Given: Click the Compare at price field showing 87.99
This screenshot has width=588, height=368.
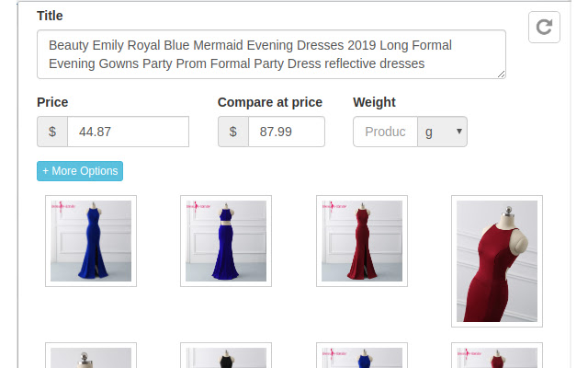Looking at the screenshot, I should (286, 132).
